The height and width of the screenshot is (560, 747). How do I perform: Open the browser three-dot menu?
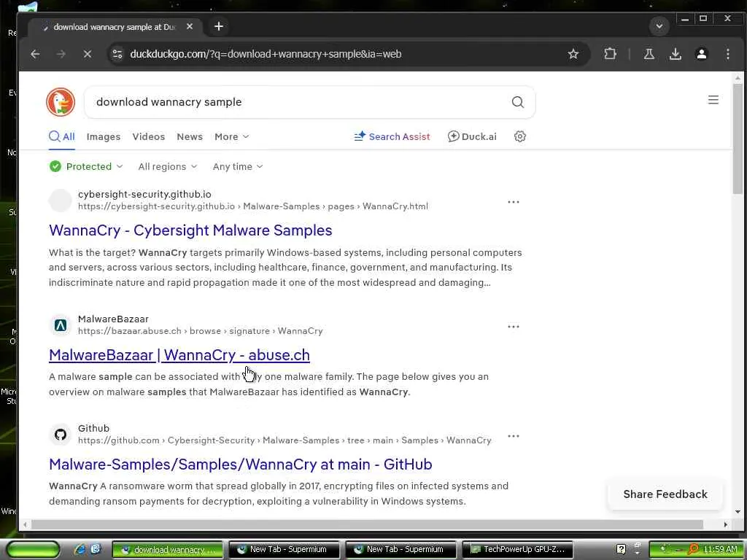pos(728,54)
